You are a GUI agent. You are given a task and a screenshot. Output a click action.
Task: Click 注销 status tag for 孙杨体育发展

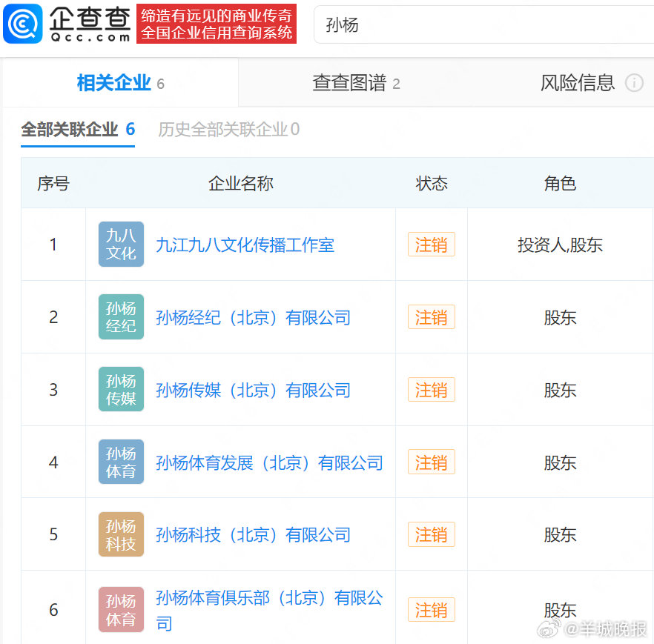432,462
